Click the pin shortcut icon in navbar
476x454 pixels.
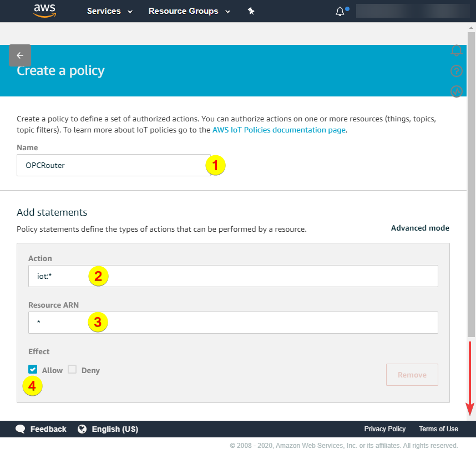click(x=251, y=11)
